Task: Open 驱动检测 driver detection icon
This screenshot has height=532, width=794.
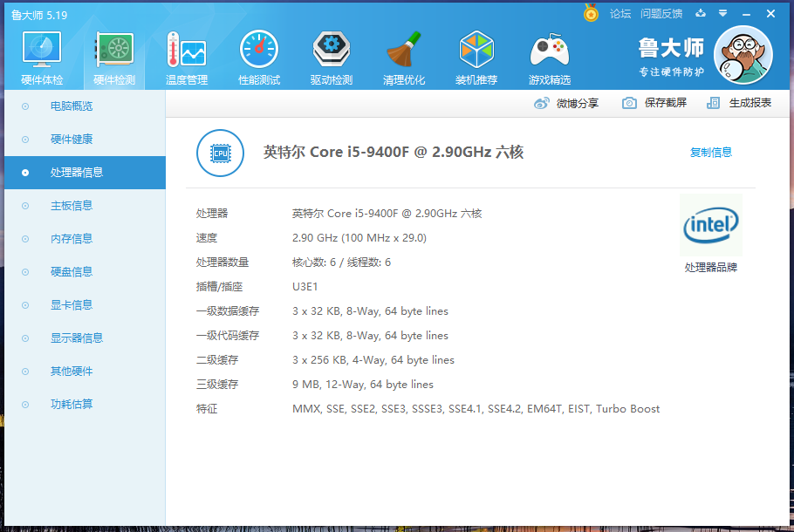Action: point(332,58)
